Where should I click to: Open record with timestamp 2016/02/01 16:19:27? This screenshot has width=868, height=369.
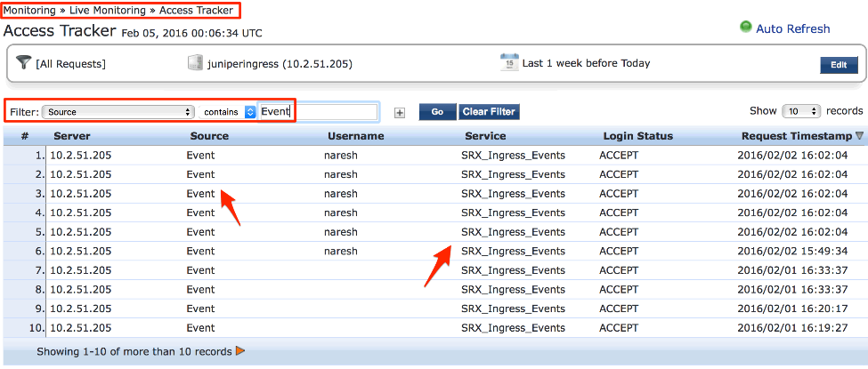pos(792,328)
